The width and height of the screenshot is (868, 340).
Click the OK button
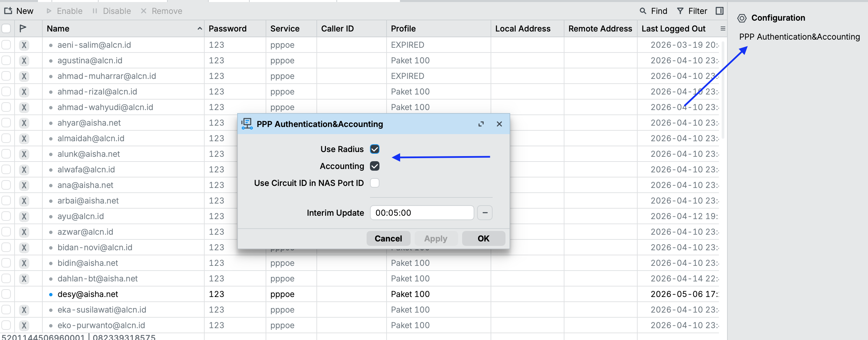[x=483, y=238]
